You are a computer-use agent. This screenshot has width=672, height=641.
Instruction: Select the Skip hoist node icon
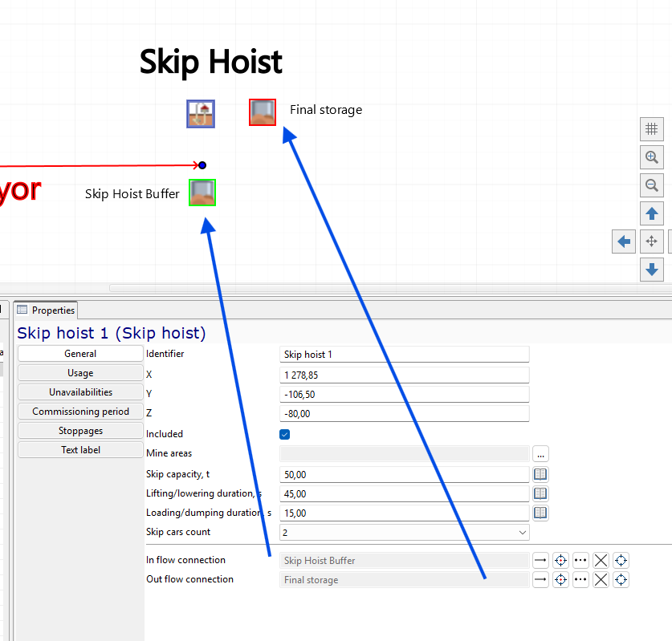click(x=201, y=114)
